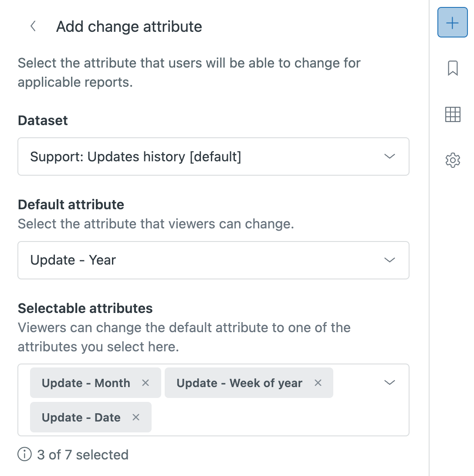The image size is (474, 476).
Task: Select the Update - Week of year chip label
Action: (239, 383)
